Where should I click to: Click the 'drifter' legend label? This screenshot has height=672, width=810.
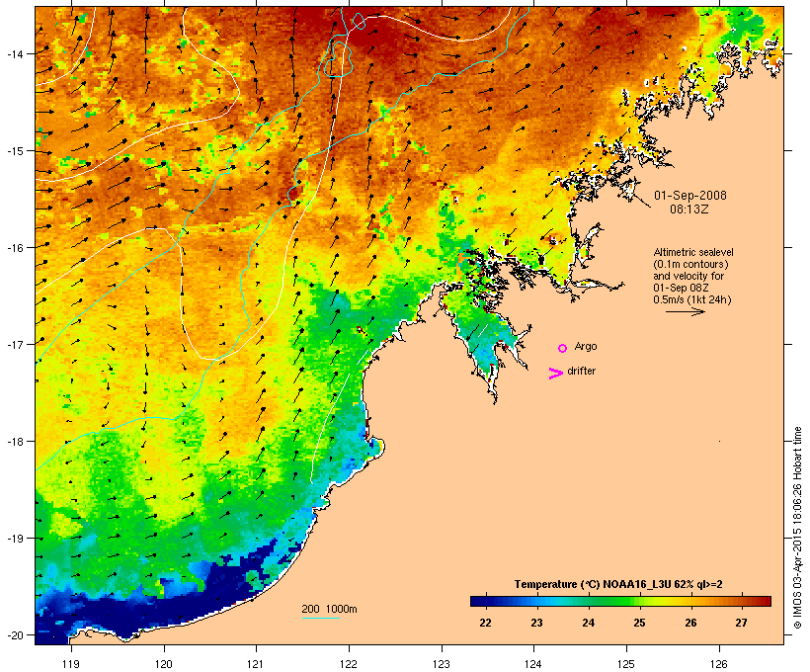pyautogui.click(x=581, y=371)
